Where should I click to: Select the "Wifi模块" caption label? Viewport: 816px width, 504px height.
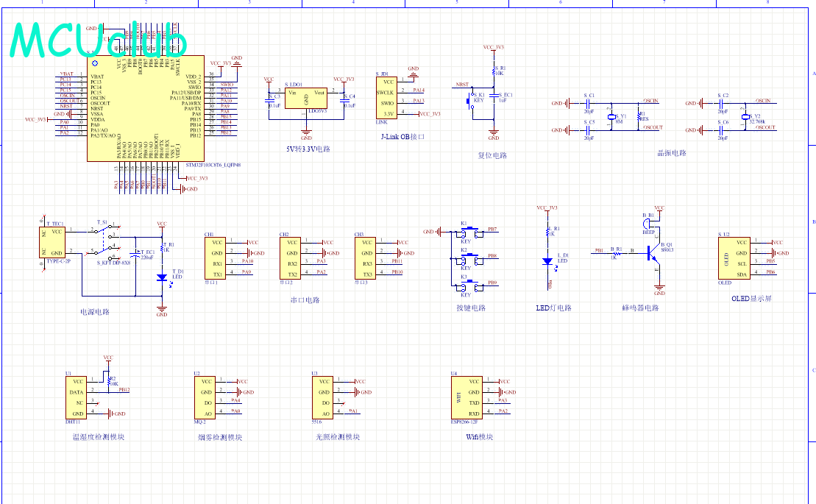point(479,437)
